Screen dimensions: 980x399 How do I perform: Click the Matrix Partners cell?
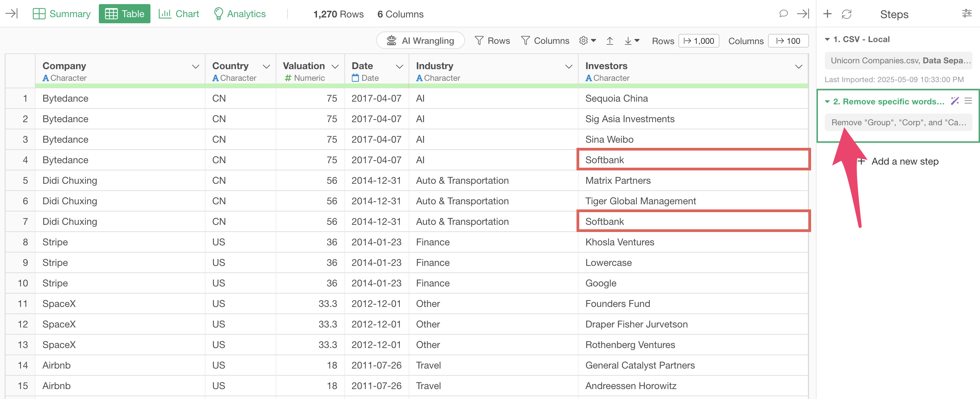click(693, 180)
